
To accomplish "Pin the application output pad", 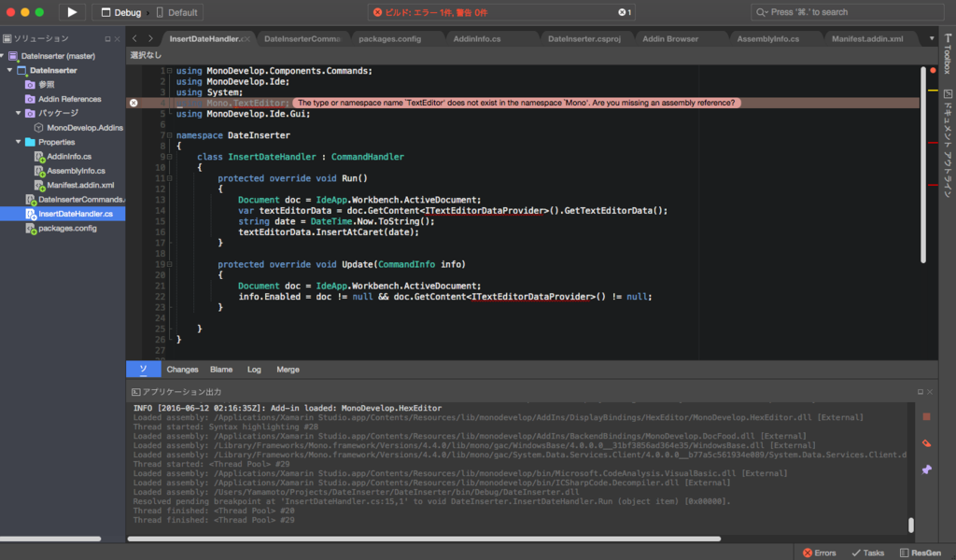I will [x=926, y=469].
